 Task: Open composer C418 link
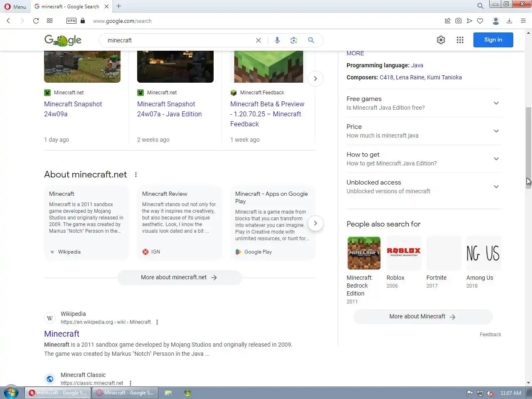(x=386, y=77)
